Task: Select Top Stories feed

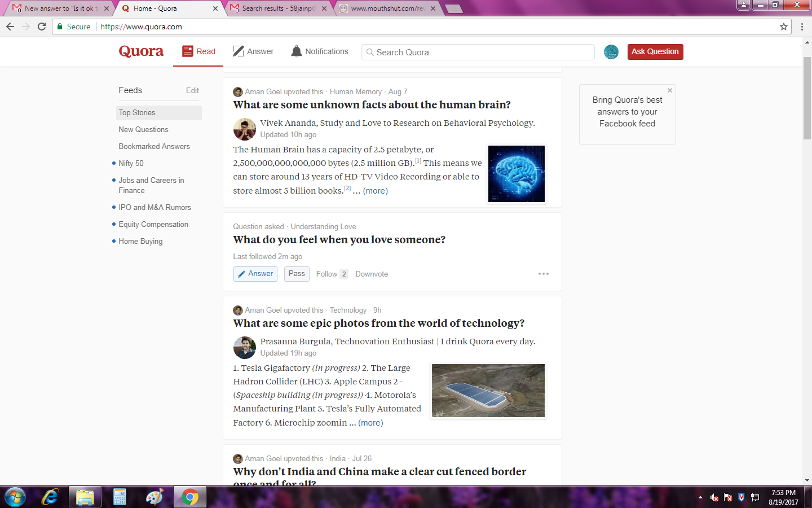Action: [159, 112]
